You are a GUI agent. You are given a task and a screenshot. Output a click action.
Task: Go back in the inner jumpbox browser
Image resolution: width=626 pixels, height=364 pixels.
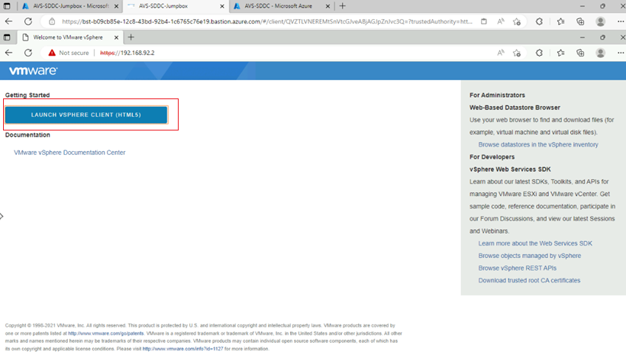tap(9, 53)
